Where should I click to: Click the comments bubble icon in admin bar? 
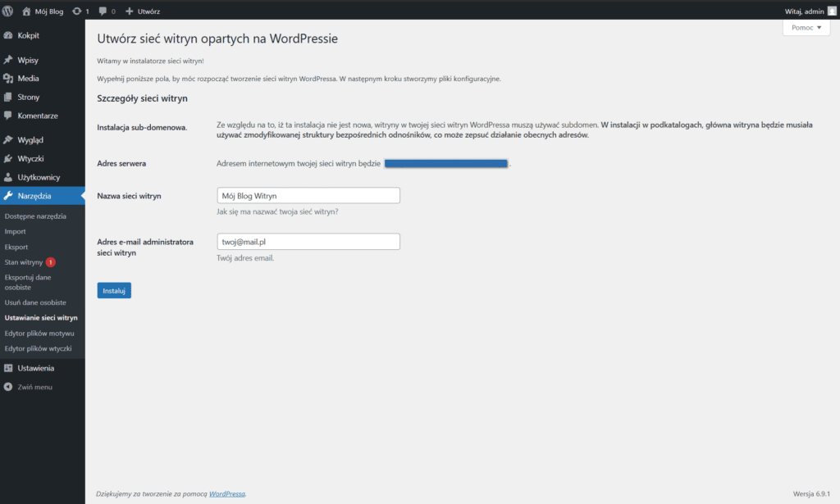point(102,11)
